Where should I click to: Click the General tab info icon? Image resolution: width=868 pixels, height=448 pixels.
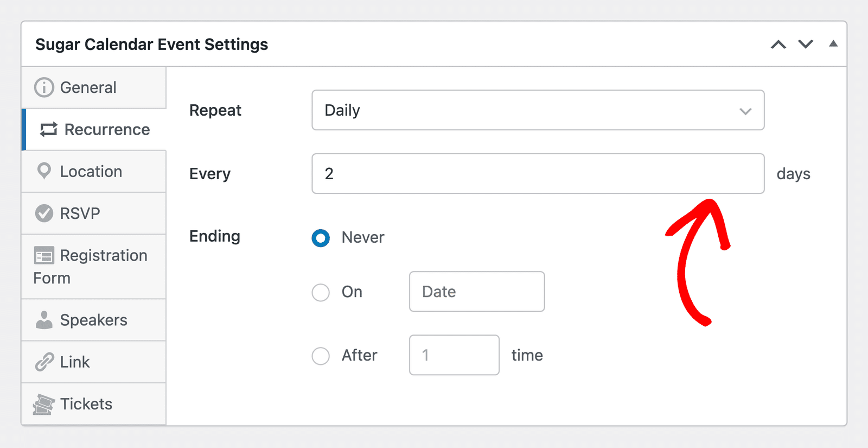click(44, 87)
